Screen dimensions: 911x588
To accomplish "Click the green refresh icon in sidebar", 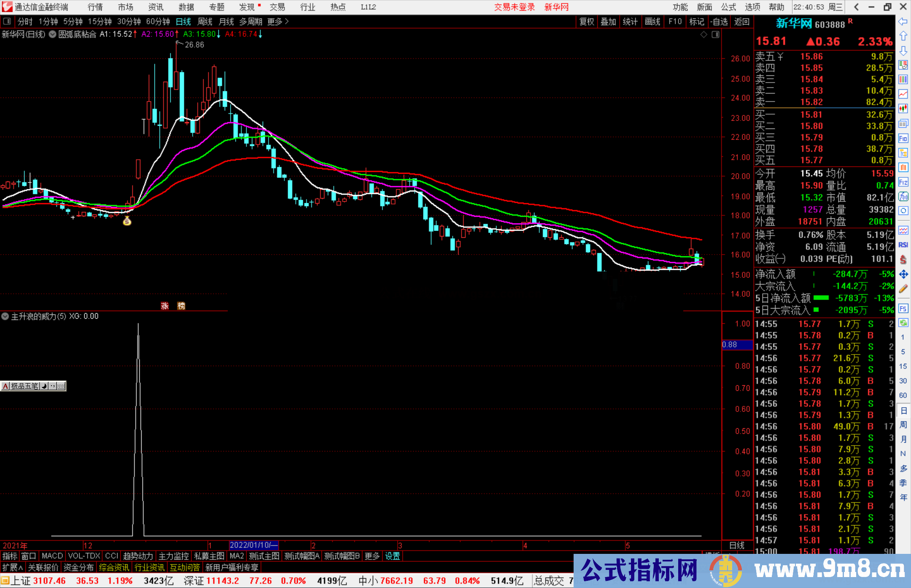I will (903, 323).
